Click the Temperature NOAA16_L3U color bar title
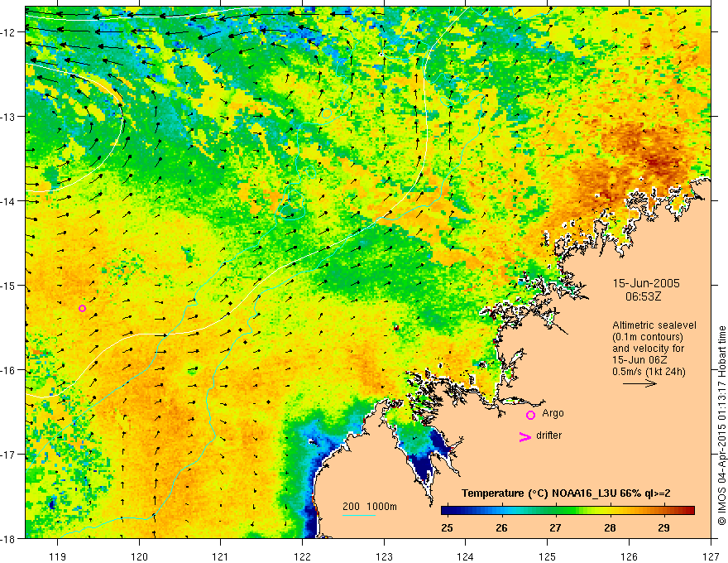The image size is (728, 563). pyautogui.click(x=566, y=493)
